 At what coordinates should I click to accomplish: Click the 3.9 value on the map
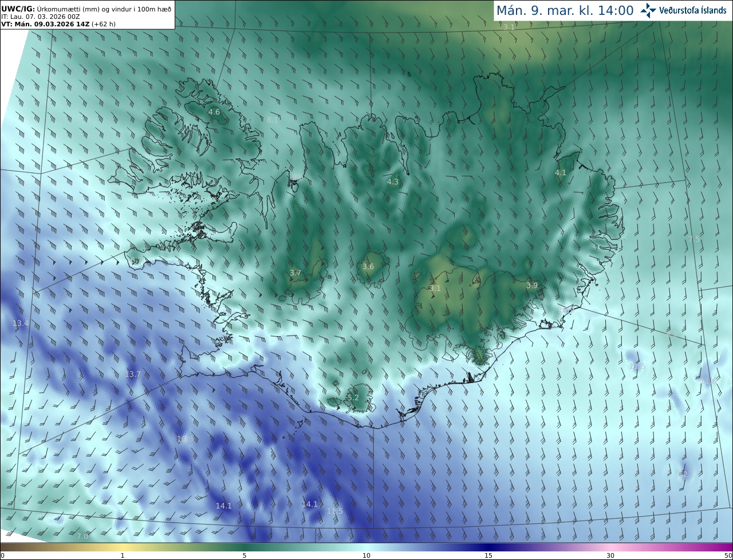tap(532, 285)
